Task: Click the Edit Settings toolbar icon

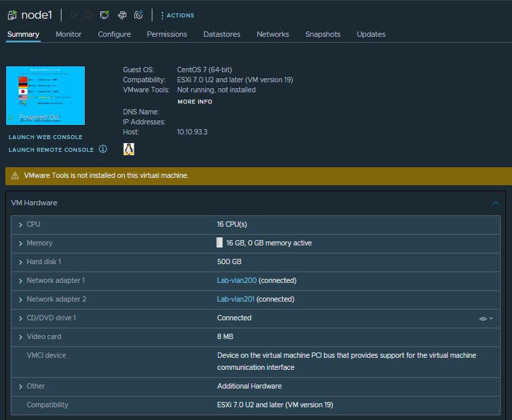Action: (122, 15)
